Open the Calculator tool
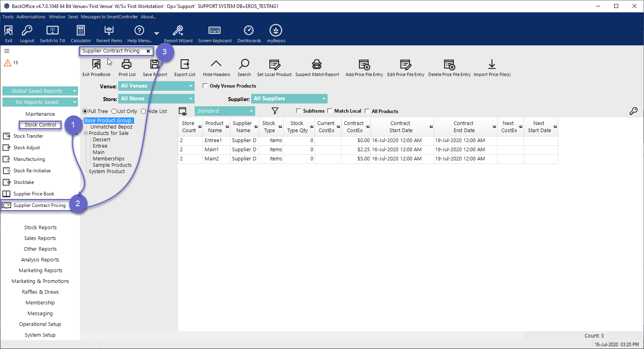This screenshot has width=644, height=349. pos(81,31)
